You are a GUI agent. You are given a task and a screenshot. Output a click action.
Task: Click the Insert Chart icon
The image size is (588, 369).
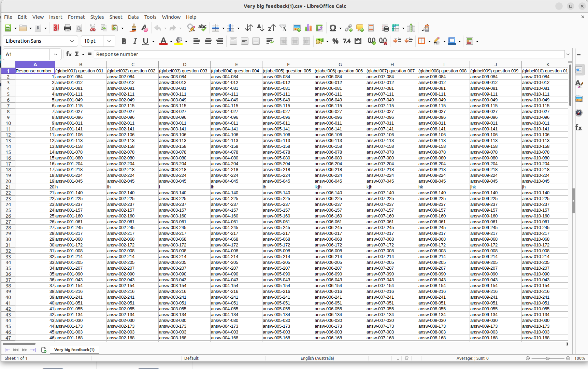coord(308,28)
